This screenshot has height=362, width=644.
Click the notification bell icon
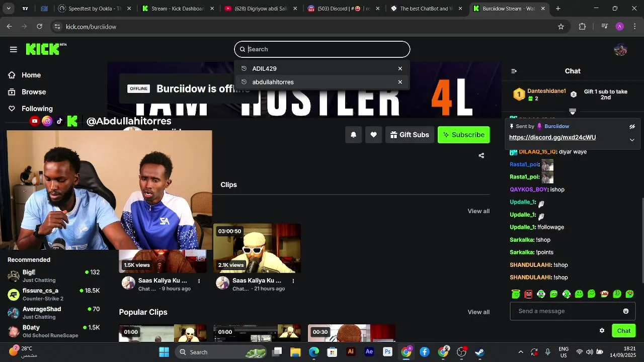point(353,135)
